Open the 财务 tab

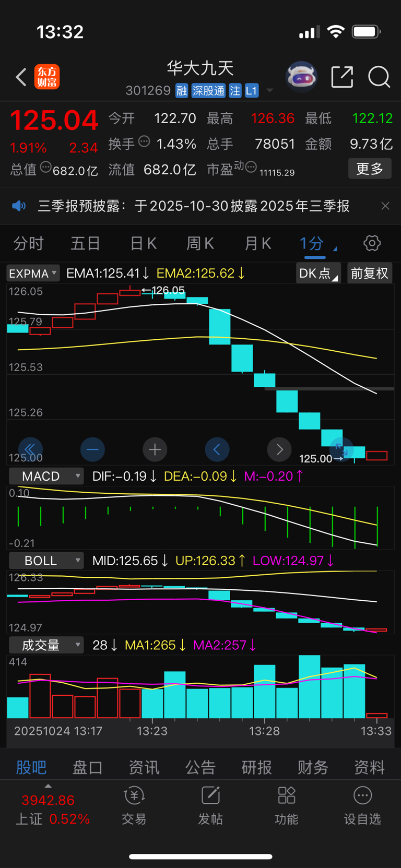(313, 767)
